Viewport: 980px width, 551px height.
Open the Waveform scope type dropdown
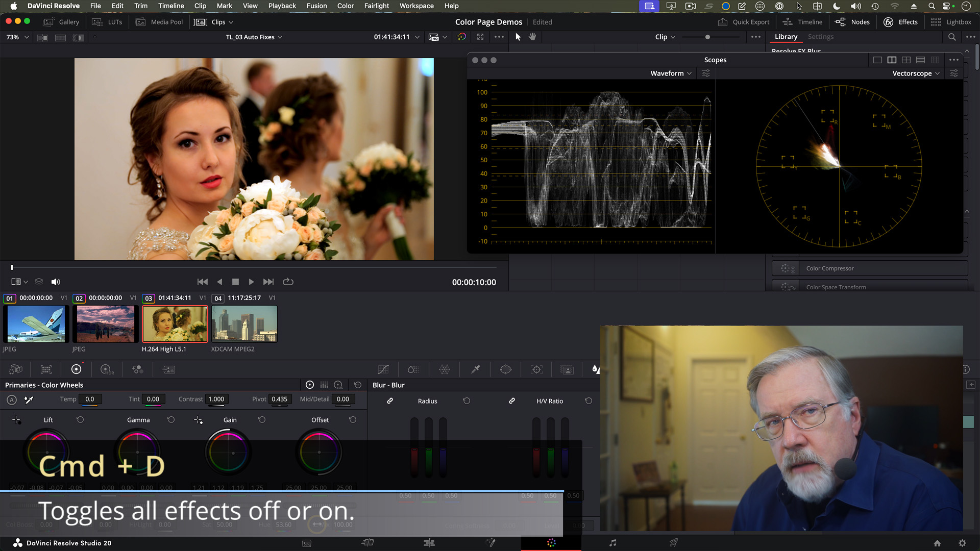671,73
